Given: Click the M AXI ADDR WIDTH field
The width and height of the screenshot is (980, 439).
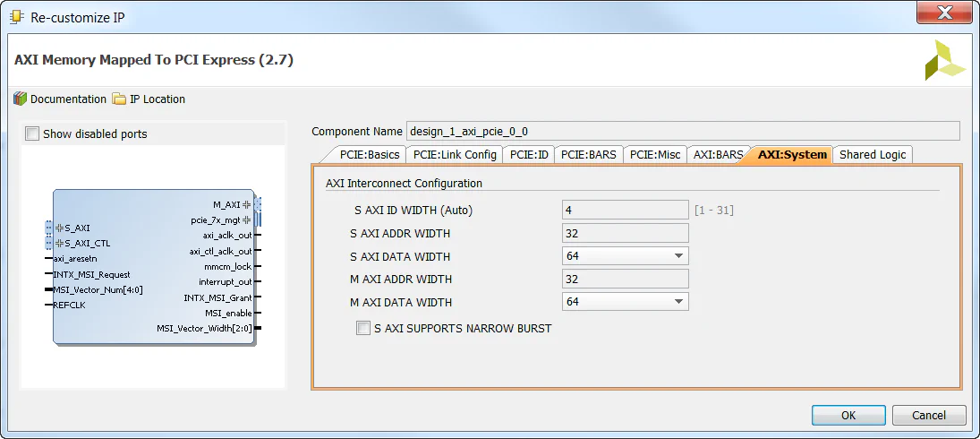Looking at the screenshot, I should [x=625, y=279].
